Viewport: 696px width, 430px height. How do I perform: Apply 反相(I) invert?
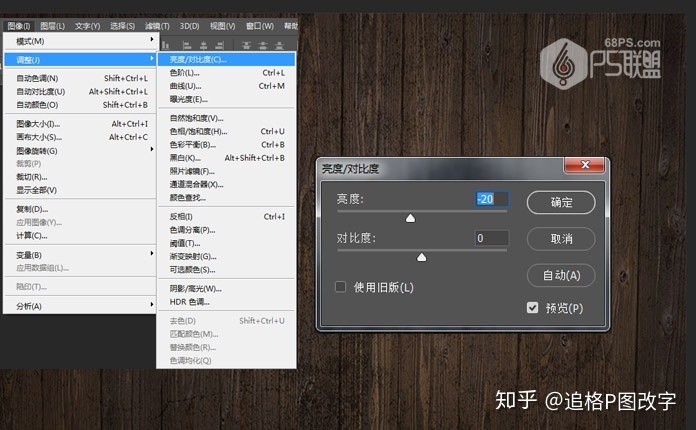(226, 217)
